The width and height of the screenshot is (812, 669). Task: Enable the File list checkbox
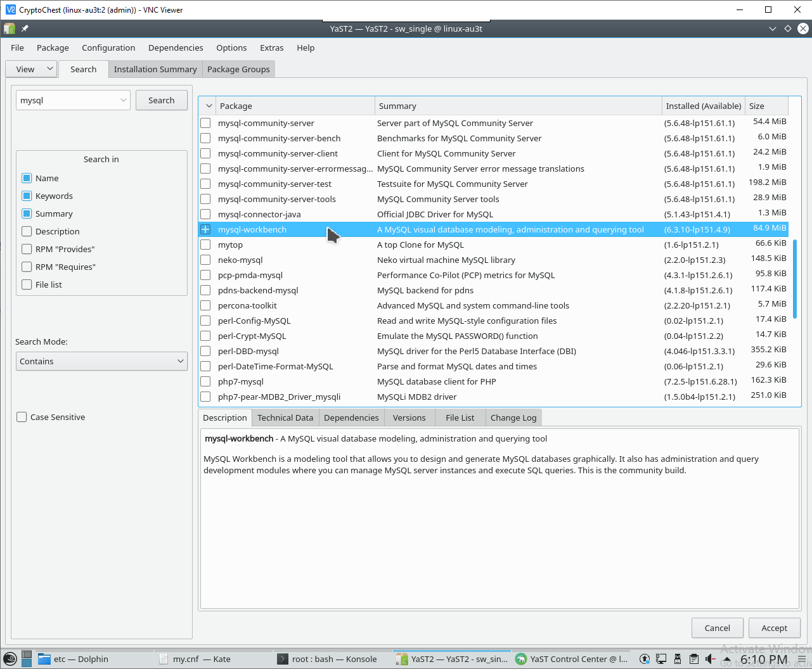tap(27, 284)
